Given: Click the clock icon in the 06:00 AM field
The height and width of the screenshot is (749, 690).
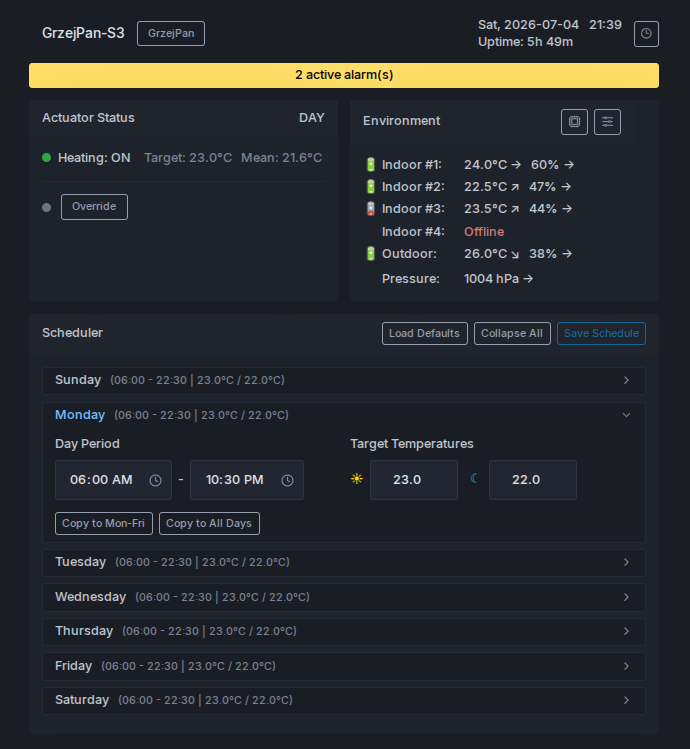Looking at the screenshot, I should [155, 480].
